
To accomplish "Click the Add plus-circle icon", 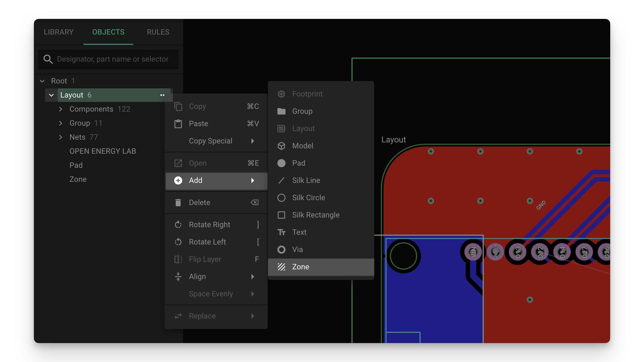I will click(178, 180).
